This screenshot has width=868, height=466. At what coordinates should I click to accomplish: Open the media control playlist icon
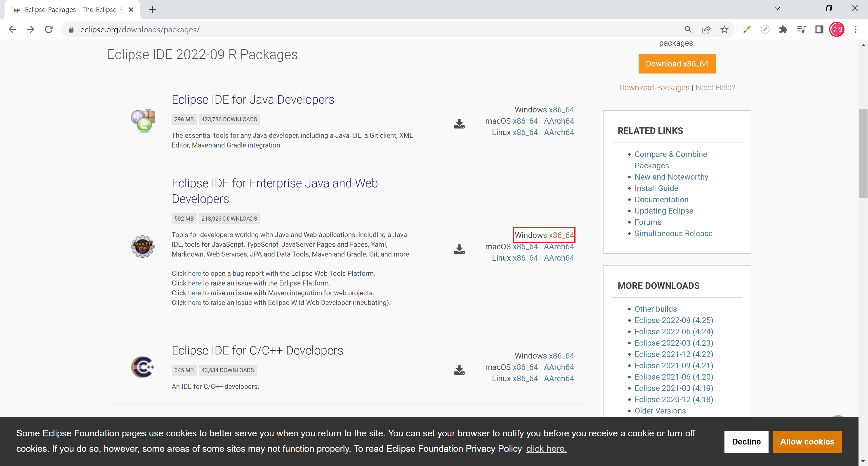point(801,30)
